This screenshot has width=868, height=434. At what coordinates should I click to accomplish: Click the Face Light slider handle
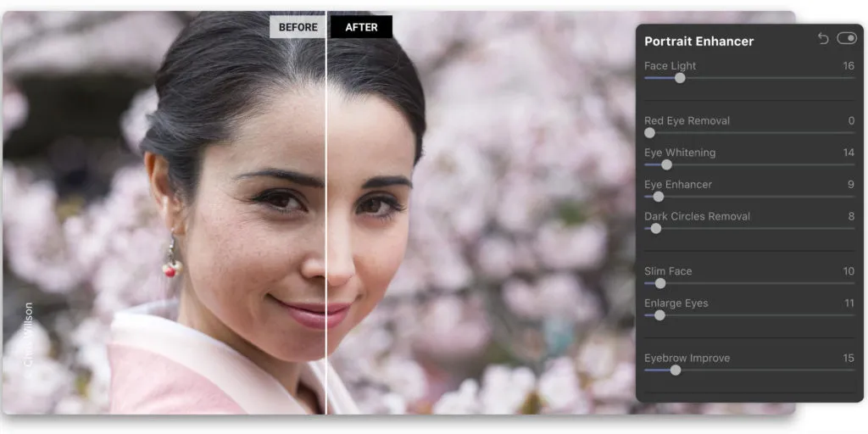pos(679,78)
